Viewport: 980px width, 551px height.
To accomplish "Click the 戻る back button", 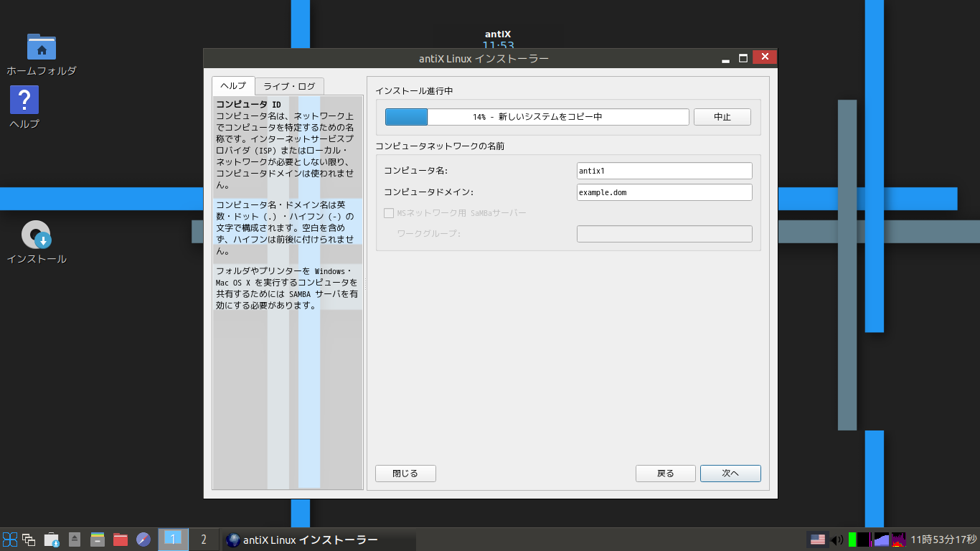I will tap(666, 474).
